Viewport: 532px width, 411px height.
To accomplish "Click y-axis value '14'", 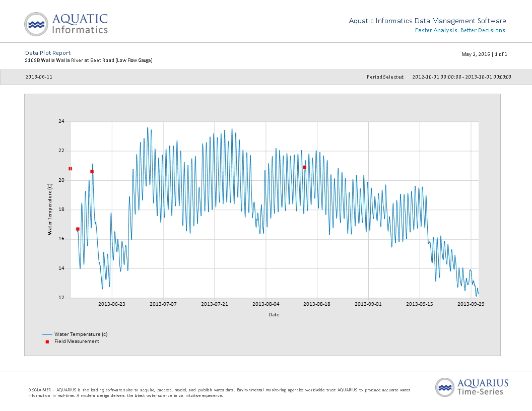I will tap(61, 268).
